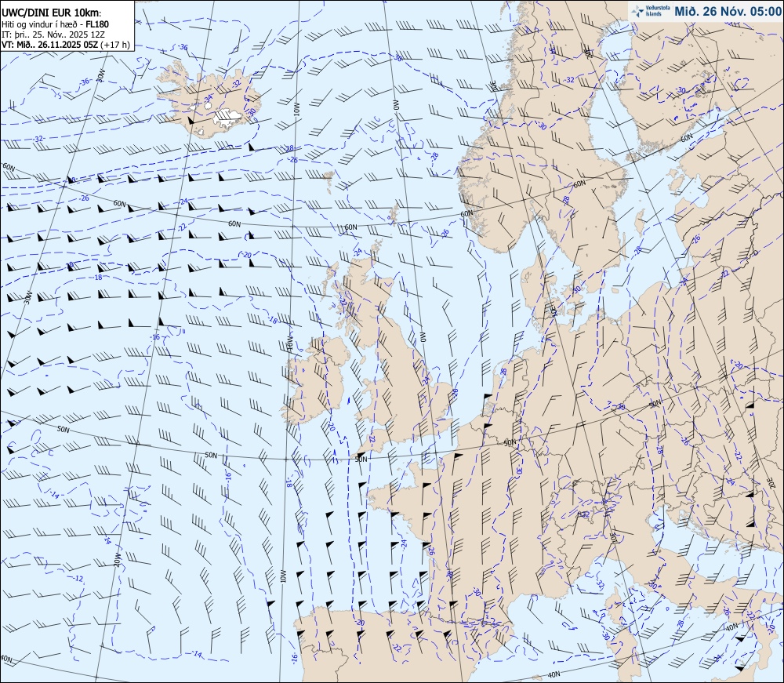Screen dimensions: 784x683
Task: Click the "-32" contour label on northern Iceland
Action: pos(235,82)
